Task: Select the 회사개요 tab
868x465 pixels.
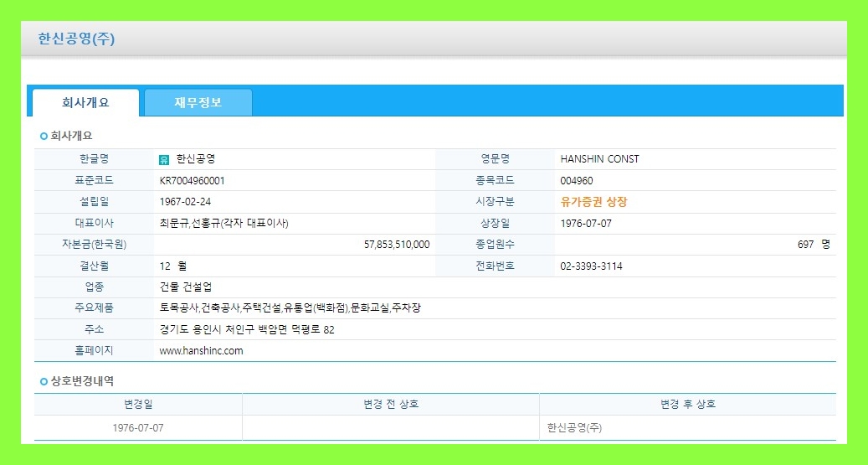Action: [x=85, y=102]
